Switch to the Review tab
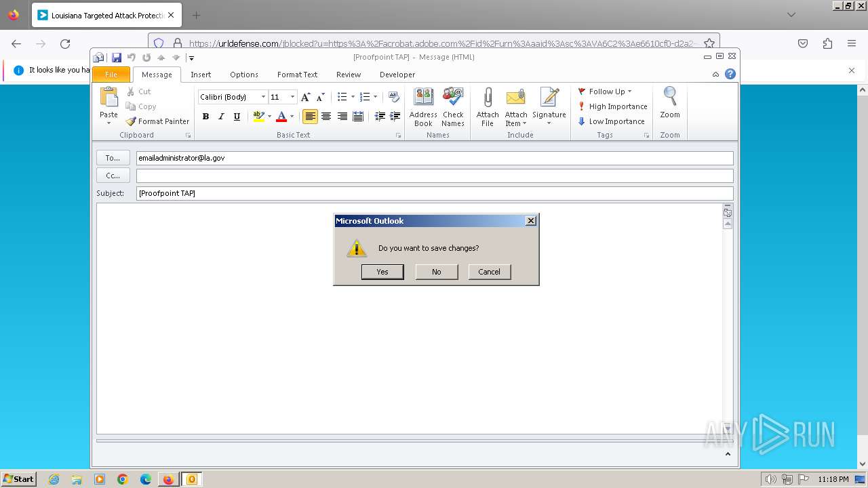The height and width of the screenshot is (488, 868). [x=349, y=75]
